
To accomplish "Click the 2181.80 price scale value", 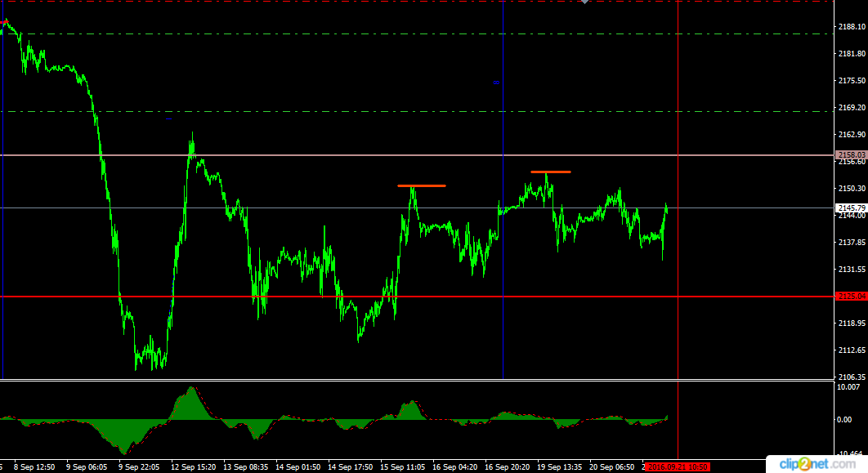I will tap(852, 54).
